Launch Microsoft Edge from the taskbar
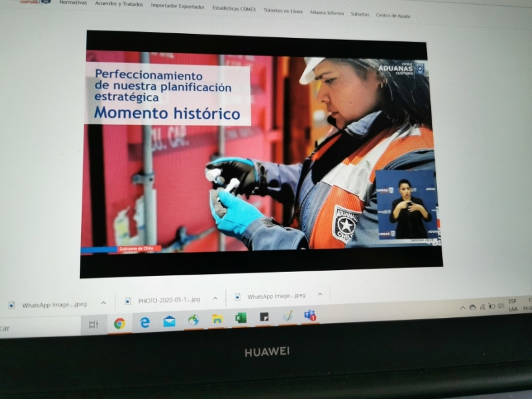This screenshot has width=532, height=399. 145,323
